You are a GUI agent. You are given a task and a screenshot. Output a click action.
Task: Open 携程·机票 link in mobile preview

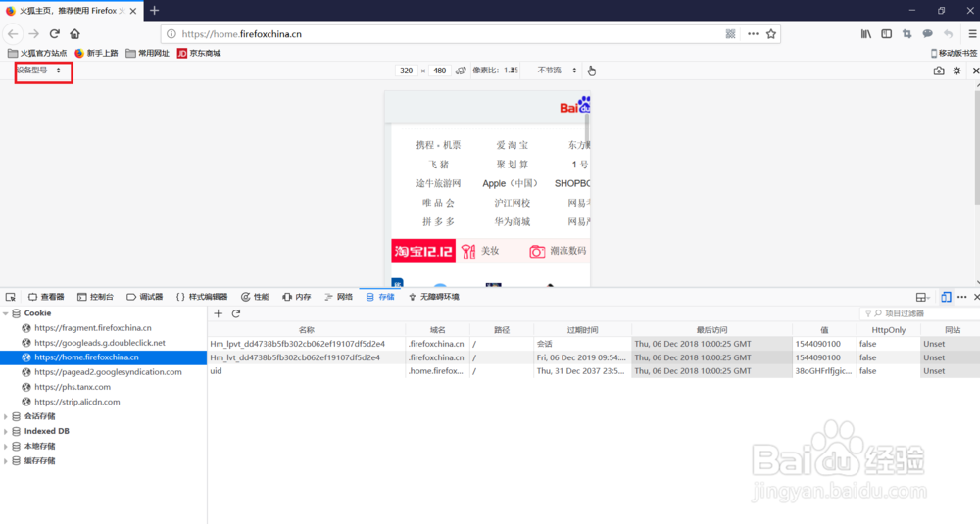pyautogui.click(x=438, y=145)
